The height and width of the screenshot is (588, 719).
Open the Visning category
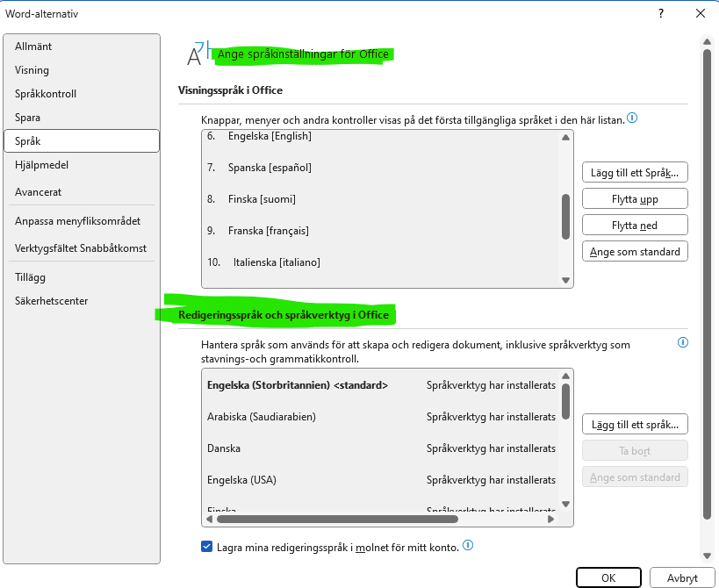point(82,70)
